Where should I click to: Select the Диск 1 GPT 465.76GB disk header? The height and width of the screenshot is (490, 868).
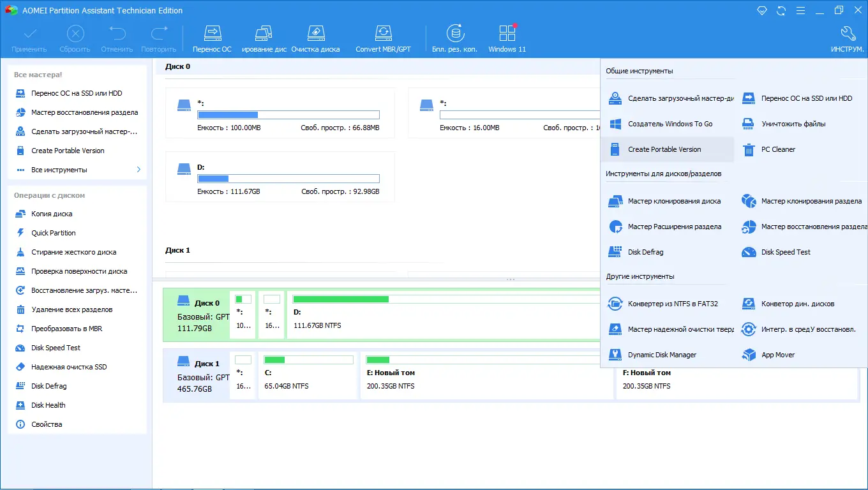(x=197, y=376)
